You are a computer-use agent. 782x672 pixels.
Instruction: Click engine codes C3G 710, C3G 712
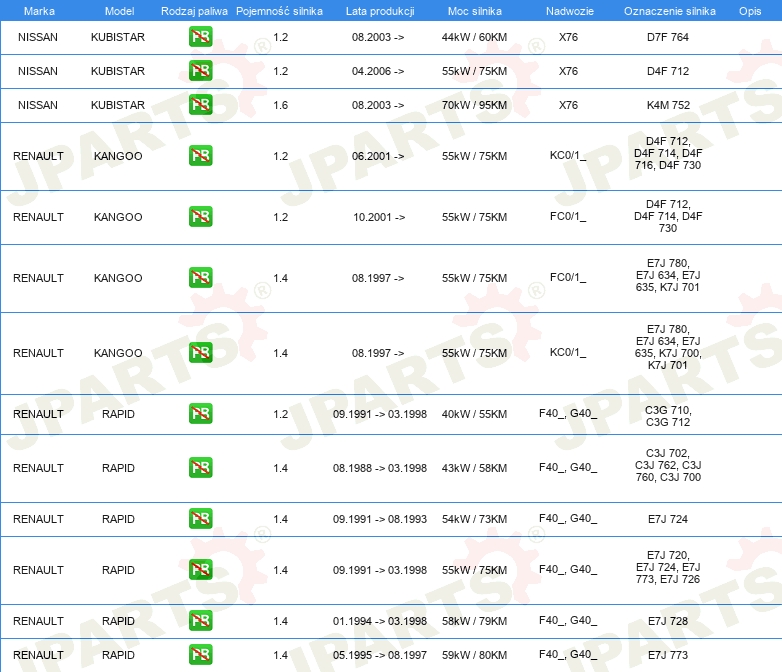(x=668, y=416)
